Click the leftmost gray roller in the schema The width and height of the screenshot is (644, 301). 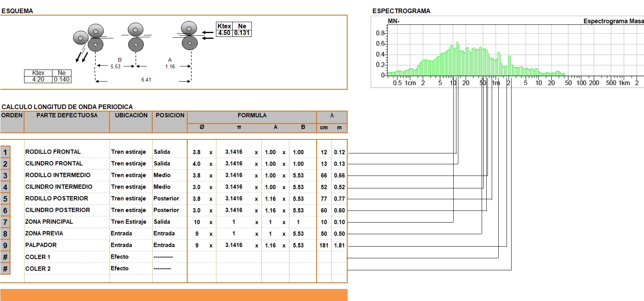coord(80,38)
